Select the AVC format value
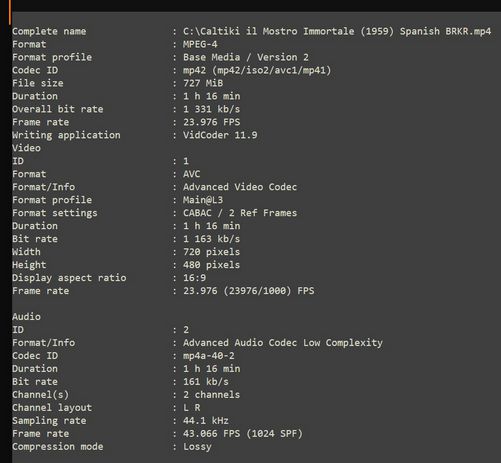Viewport: 501px width, 463px height. (191, 174)
